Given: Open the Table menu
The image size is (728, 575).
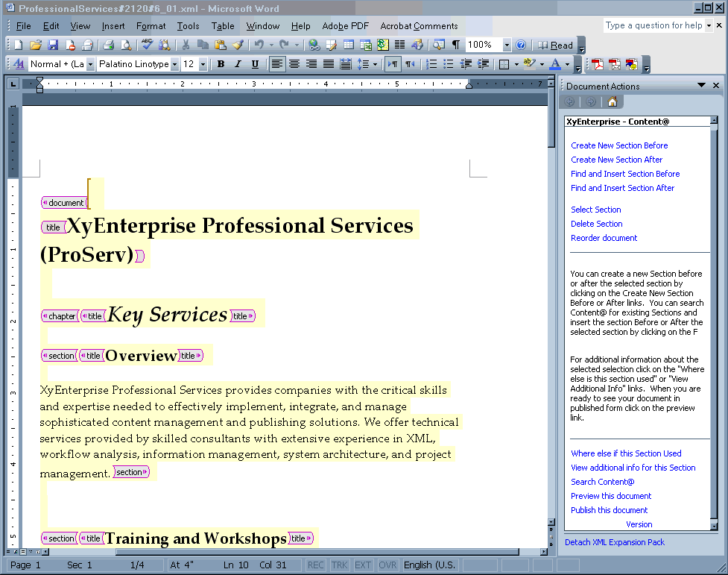Looking at the screenshot, I should point(223,26).
